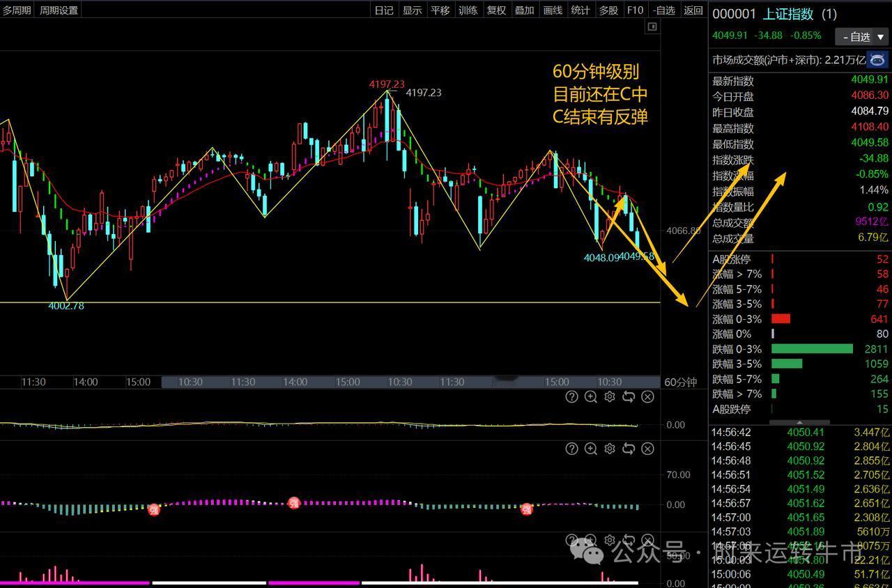Click the 60分钟 period label

[x=681, y=382]
